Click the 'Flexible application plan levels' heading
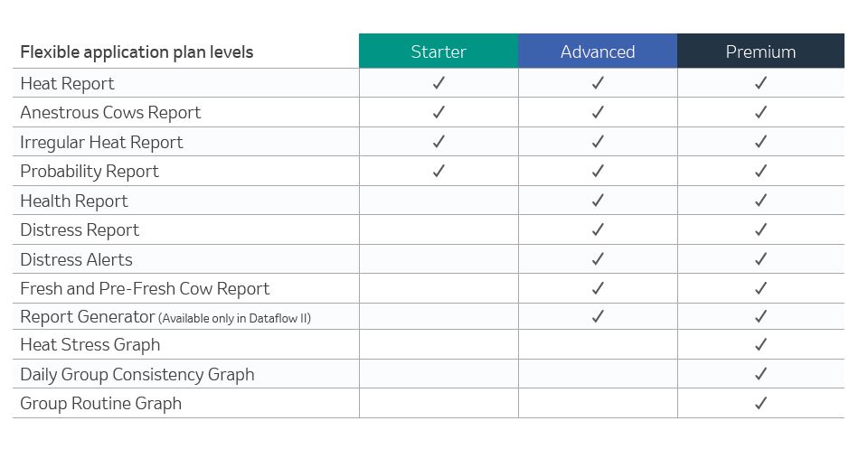868x449 pixels. pos(137,52)
